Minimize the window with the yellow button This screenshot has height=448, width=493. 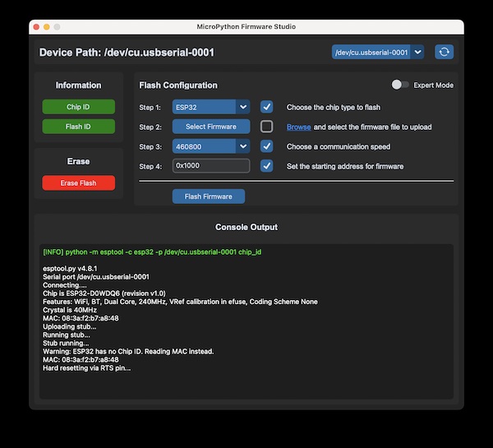click(x=47, y=27)
